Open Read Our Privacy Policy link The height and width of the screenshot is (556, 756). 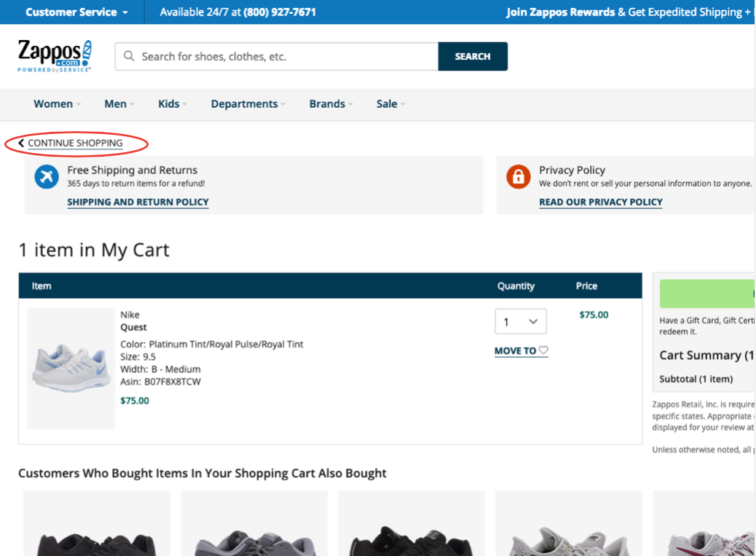(601, 202)
